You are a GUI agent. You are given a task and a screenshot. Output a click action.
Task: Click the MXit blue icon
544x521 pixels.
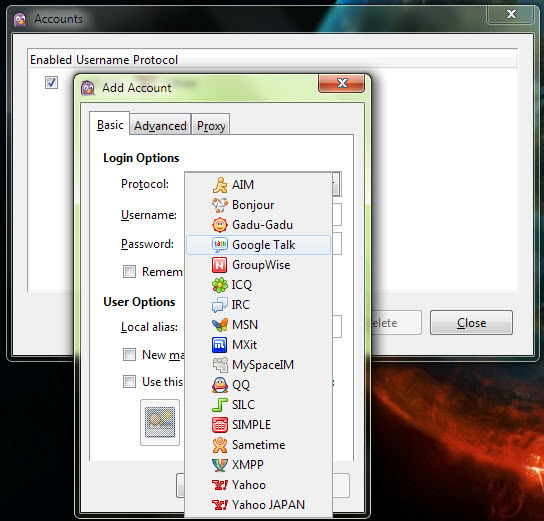[x=220, y=345]
